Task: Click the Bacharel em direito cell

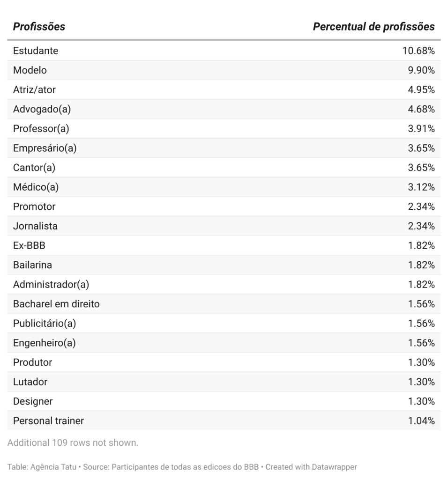Action: click(x=56, y=304)
